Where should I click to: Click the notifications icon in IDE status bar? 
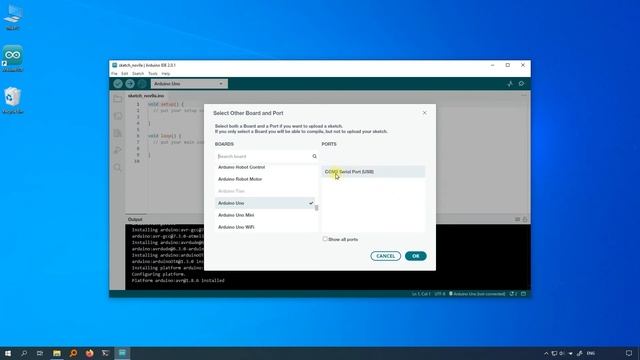(513, 293)
